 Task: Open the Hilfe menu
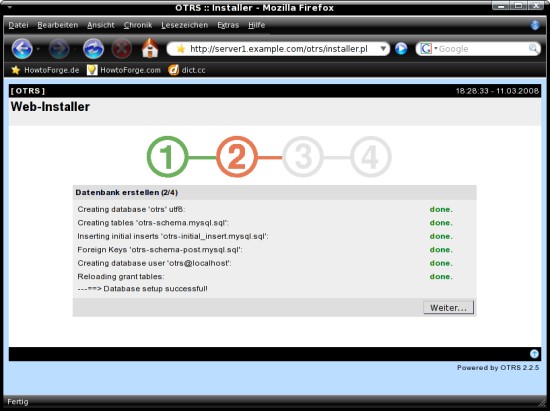pyautogui.click(x=256, y=25)
